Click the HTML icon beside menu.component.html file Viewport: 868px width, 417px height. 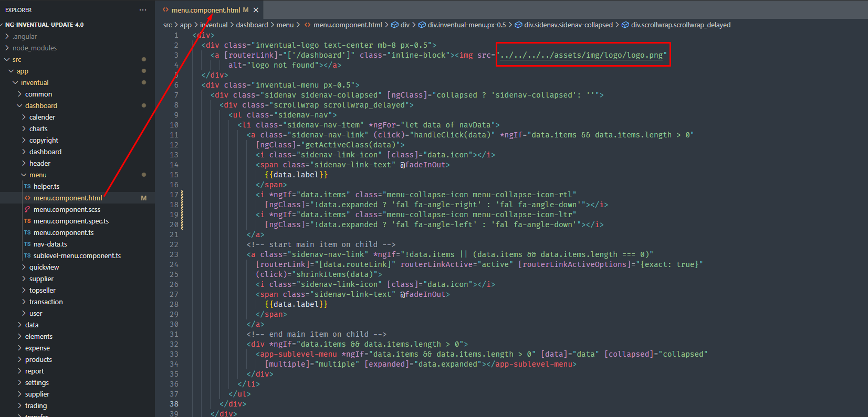27,198
